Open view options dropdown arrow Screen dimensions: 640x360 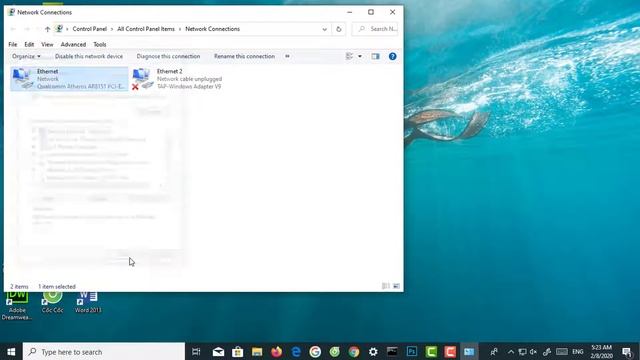360,56
